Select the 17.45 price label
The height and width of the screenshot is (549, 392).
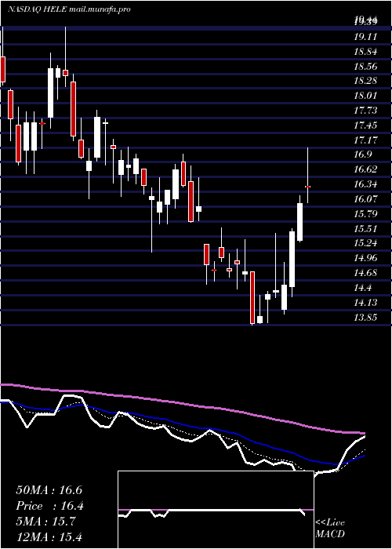coord(365,125)
